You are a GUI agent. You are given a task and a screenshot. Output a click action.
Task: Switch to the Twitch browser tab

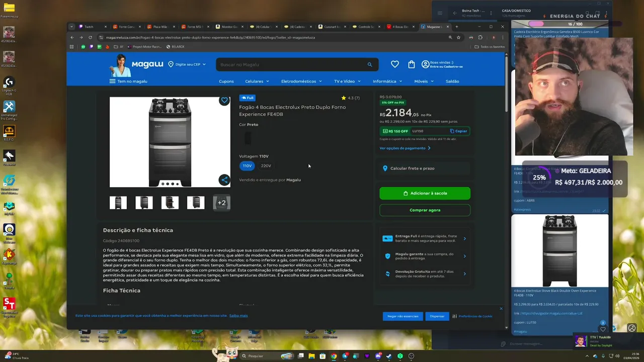tap(93, 27)
